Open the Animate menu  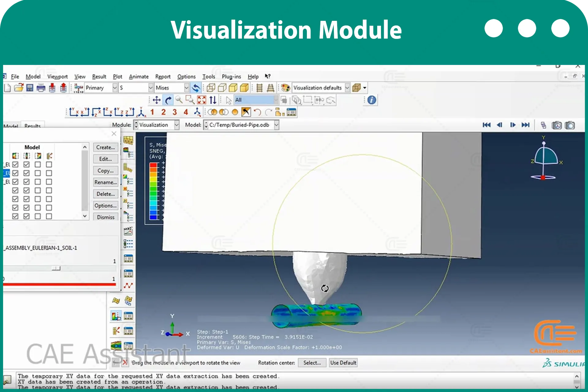[139, 76]
